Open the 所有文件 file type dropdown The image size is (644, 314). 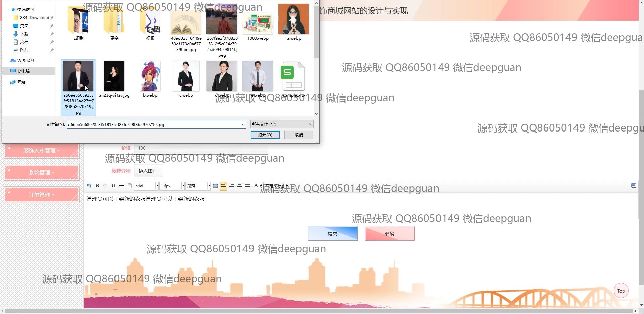282,124
